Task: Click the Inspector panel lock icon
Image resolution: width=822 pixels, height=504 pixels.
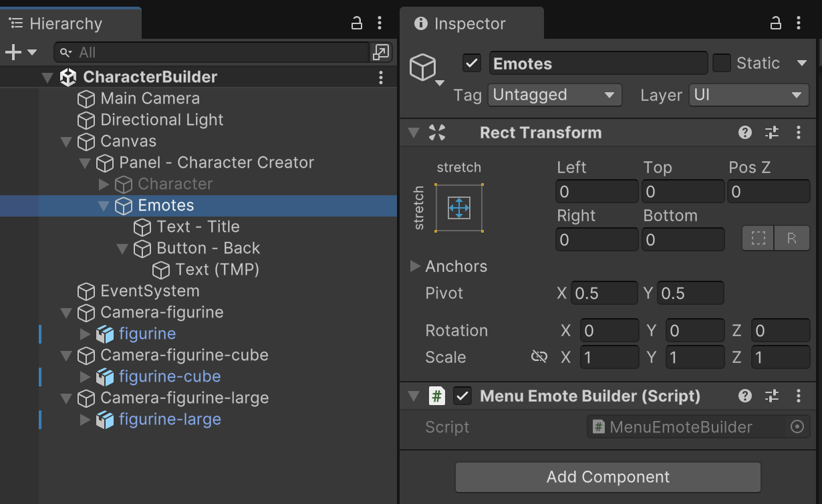Action: pos(775,23)
